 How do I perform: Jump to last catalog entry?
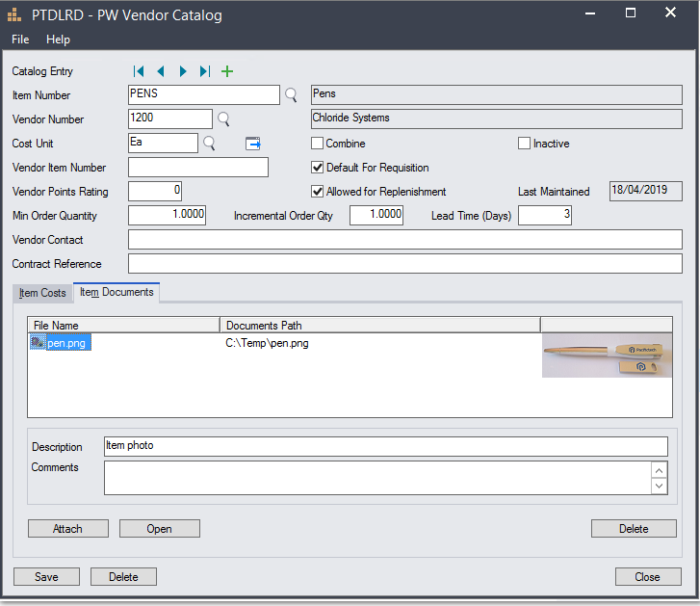click(205, 71)
